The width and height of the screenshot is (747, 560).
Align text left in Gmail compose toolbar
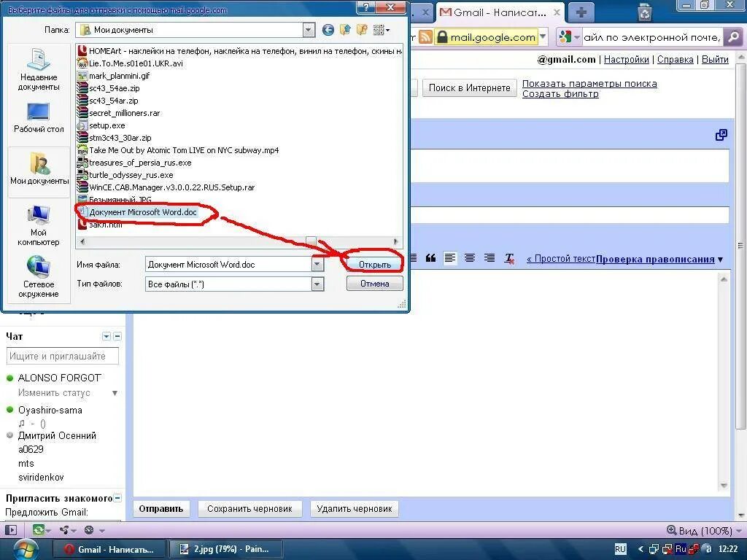click(x=449, y=258)
